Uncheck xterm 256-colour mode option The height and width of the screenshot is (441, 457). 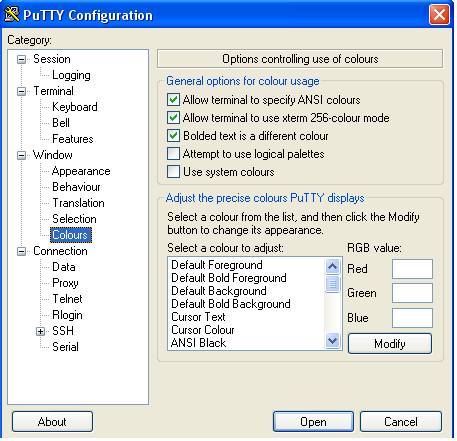pos(173,118)
